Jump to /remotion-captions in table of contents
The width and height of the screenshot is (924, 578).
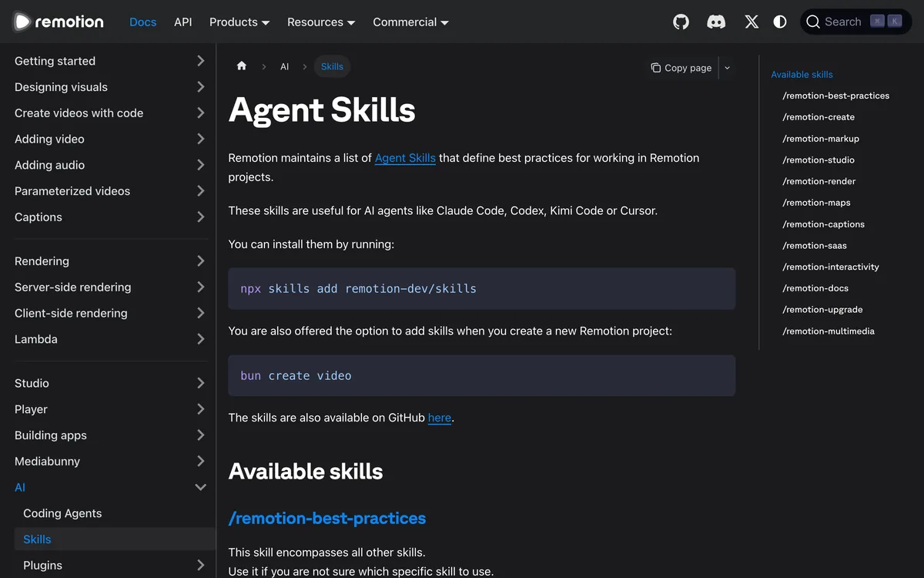[823, 224]
